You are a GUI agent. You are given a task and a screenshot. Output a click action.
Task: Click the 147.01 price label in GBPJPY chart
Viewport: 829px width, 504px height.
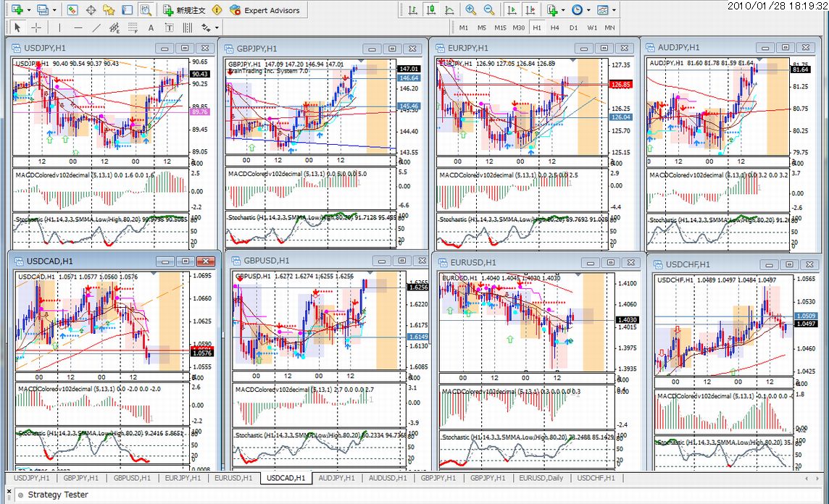point(409,69)
